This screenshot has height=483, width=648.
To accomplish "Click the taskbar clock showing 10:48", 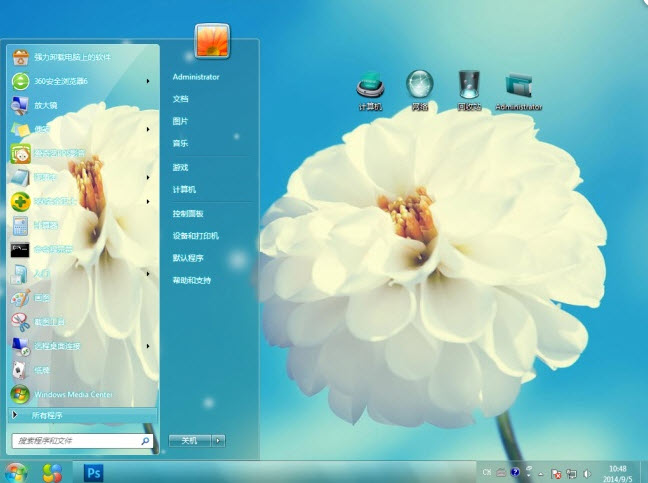I will (617, 471).
